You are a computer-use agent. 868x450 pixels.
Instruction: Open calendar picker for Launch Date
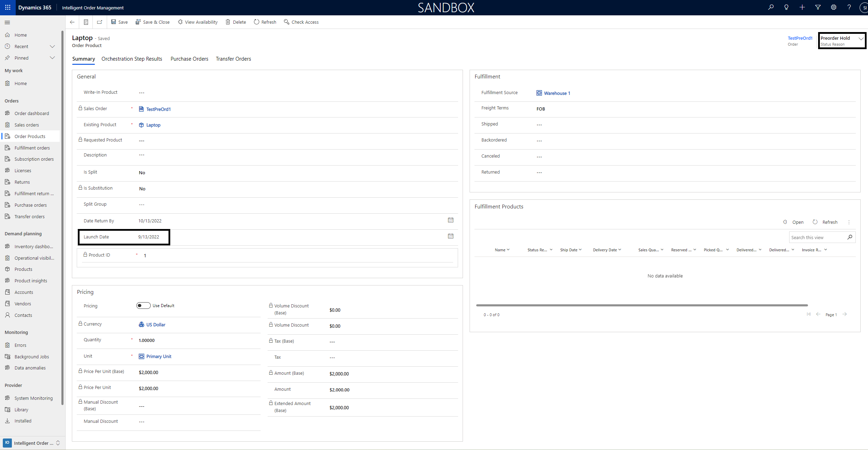[x=451, y=236]
